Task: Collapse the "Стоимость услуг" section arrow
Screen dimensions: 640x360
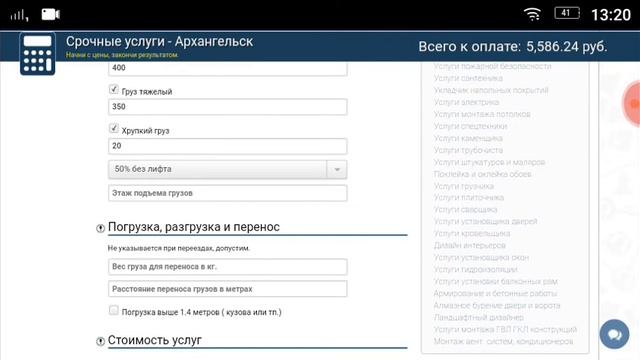Action: (100, 341)
